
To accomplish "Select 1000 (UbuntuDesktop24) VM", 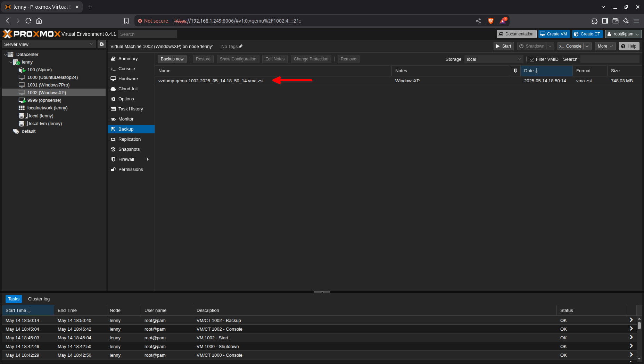I will point(52,77).
